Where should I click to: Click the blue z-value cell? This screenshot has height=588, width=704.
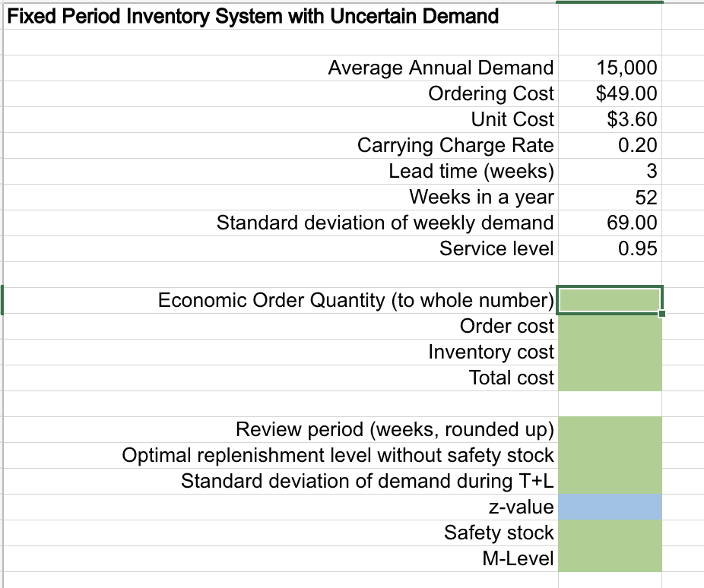[x=609, y=507]
